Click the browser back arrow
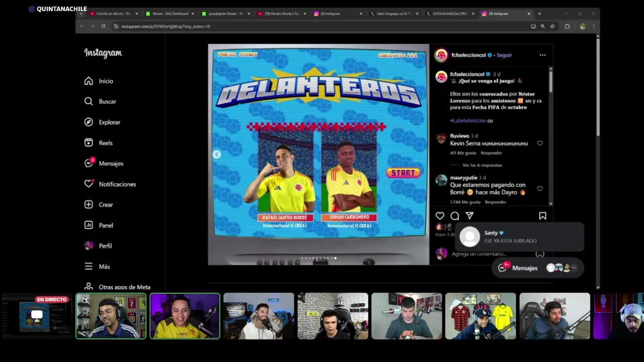This screenshot has width=644, height=362. click(x=82, y=26)
